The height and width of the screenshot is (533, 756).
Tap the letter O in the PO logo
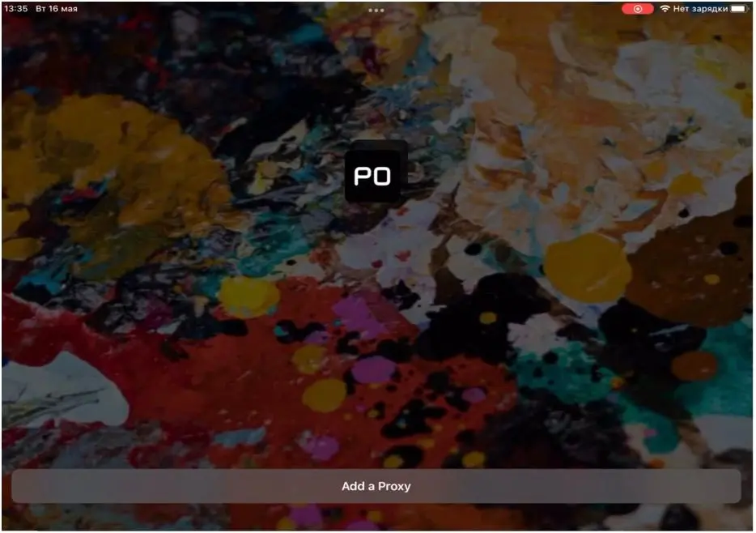(382, 176)
